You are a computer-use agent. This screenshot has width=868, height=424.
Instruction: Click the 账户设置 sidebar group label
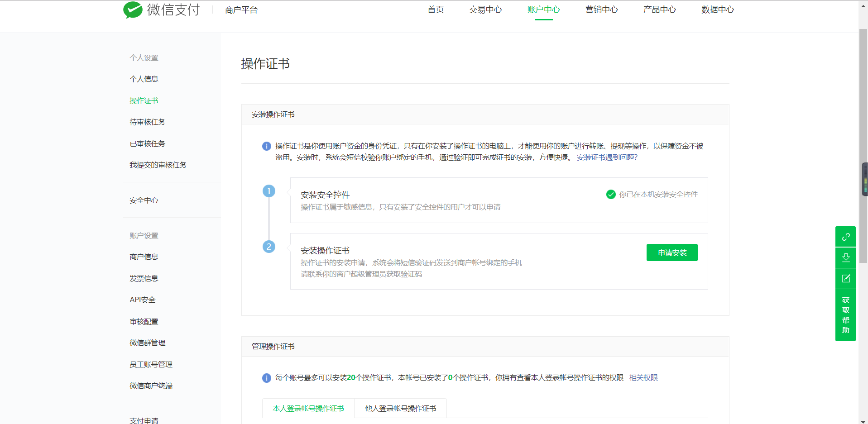pos(144,236)
